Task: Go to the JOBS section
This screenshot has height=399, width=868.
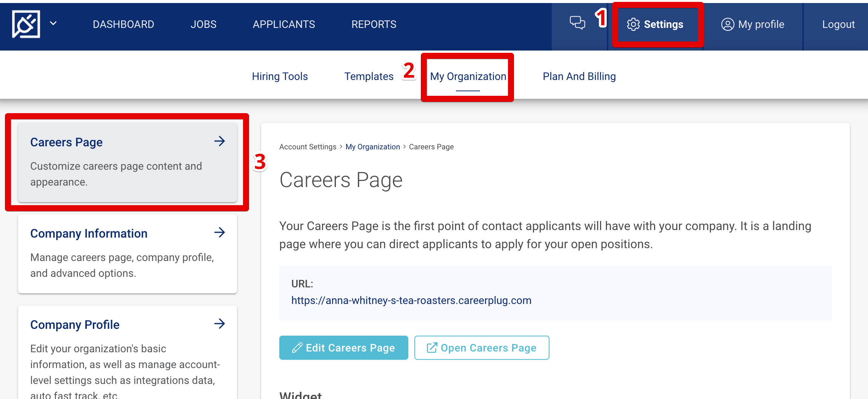Action: click(x=203, y=24)
